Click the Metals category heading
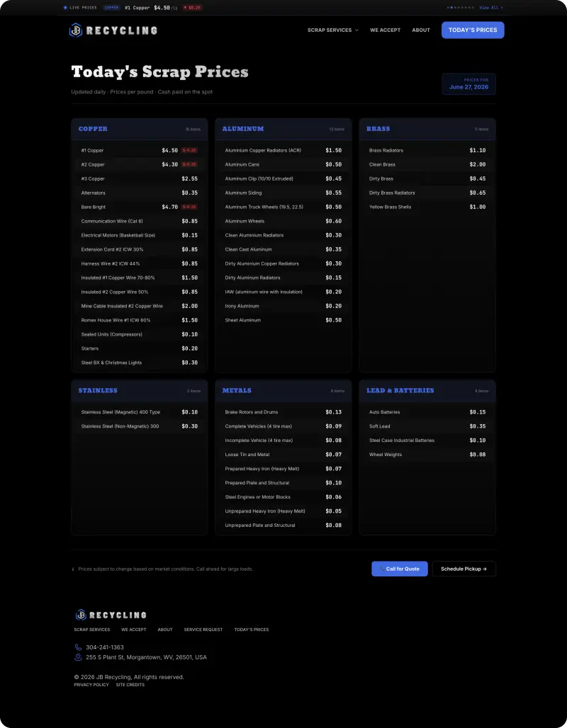The height and width of the screenshot is (728, 567). (x=237, y=390)
